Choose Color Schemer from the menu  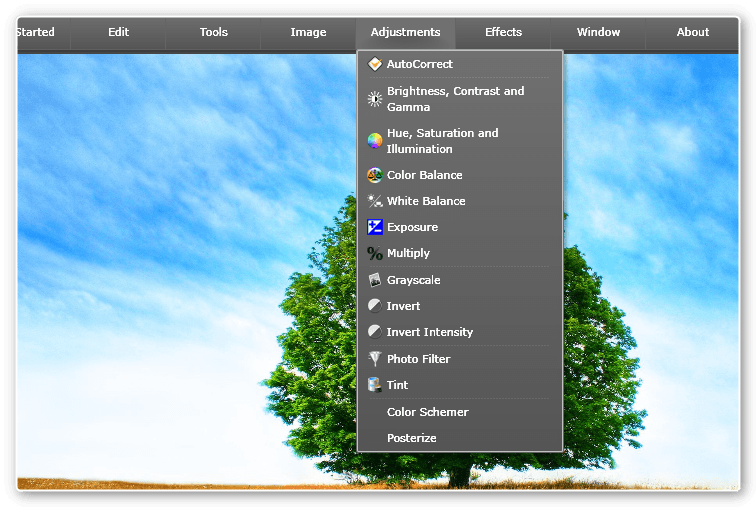tap(427, 412)
